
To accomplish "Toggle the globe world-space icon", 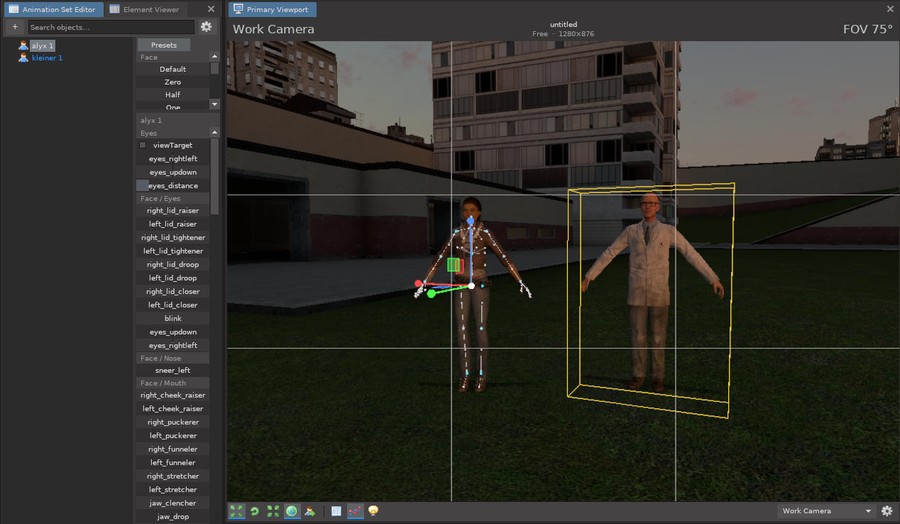I will point(292,511).
